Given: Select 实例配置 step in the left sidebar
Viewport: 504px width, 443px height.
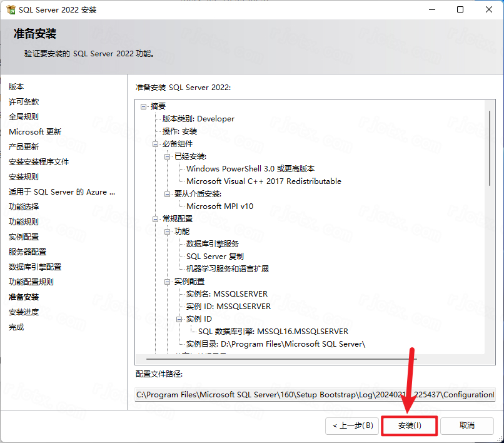Looking at the screenshot, I should (x=24, y=237).
